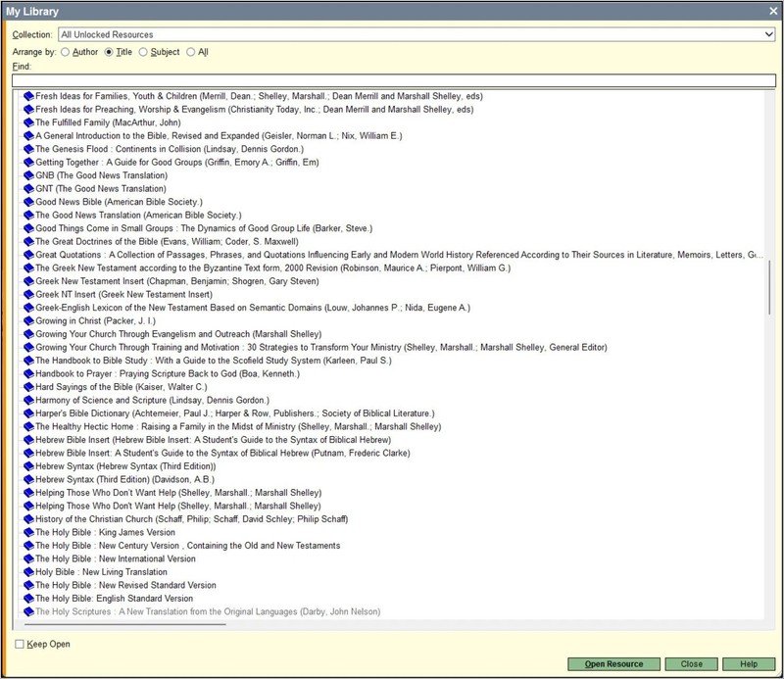Image resolution: width=784 pixels, height=679 pixels.
Task: Enable the Keep Open checkbox
Action: coord(20,644)
